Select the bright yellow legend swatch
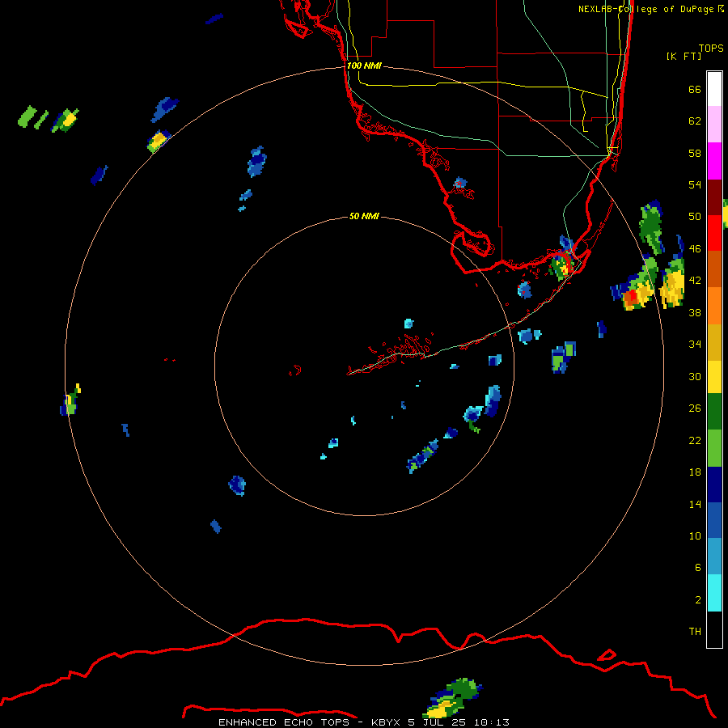 click(714, 377)
